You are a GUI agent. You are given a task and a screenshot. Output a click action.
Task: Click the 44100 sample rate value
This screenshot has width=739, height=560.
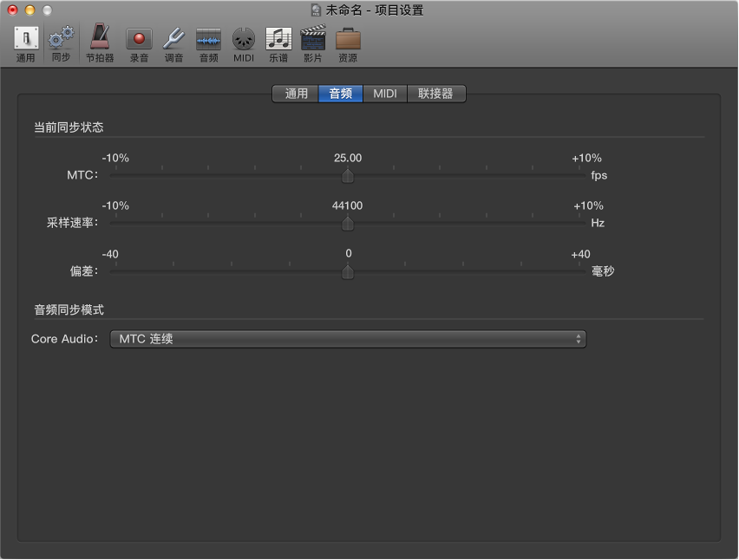347,205
